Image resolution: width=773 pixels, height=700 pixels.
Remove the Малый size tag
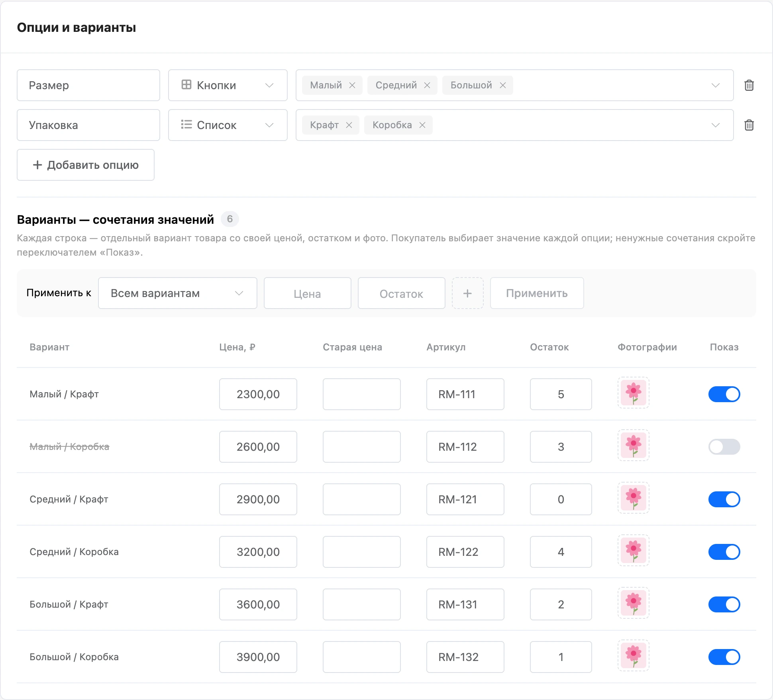tap(352, 85)
